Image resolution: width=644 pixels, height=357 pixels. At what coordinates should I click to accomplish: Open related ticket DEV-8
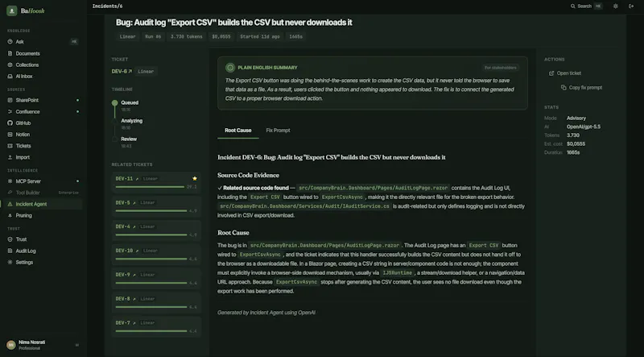pos(126,299)
